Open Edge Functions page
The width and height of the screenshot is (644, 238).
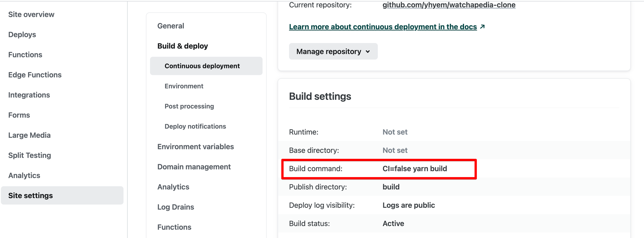(x=35, y=75)
